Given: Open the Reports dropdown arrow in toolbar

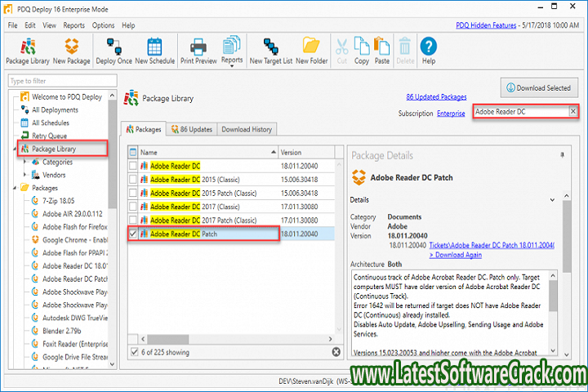Looking at the screenshot, I should [x=232, y=66].
